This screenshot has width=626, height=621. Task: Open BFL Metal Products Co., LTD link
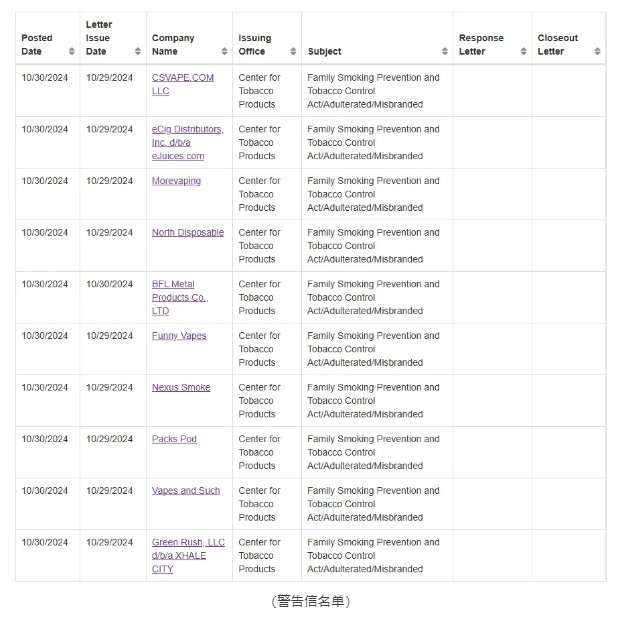pyautogui.click(x=180, y=298)
